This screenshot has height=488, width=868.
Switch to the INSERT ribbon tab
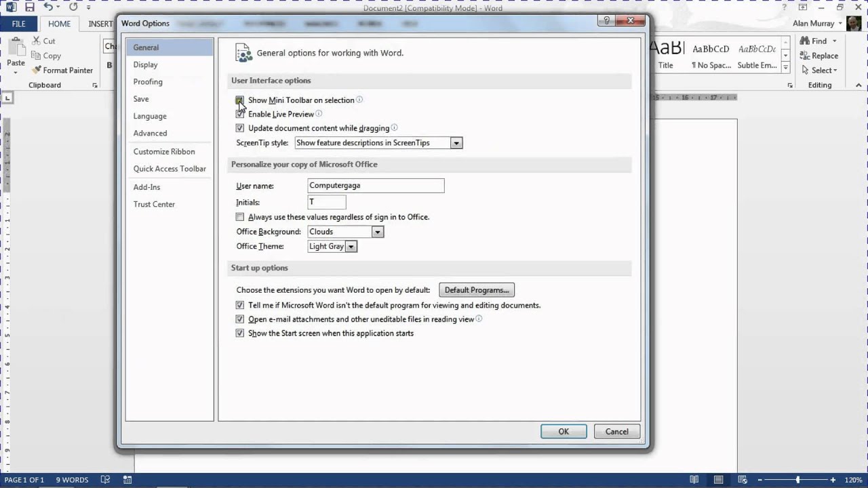(100, 23)
